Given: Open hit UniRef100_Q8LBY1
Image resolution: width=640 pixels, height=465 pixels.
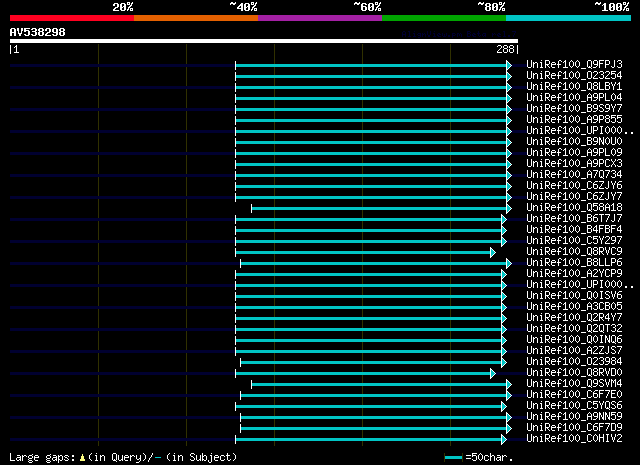Looking at the screenshot, I should click(x=574, y=86).
